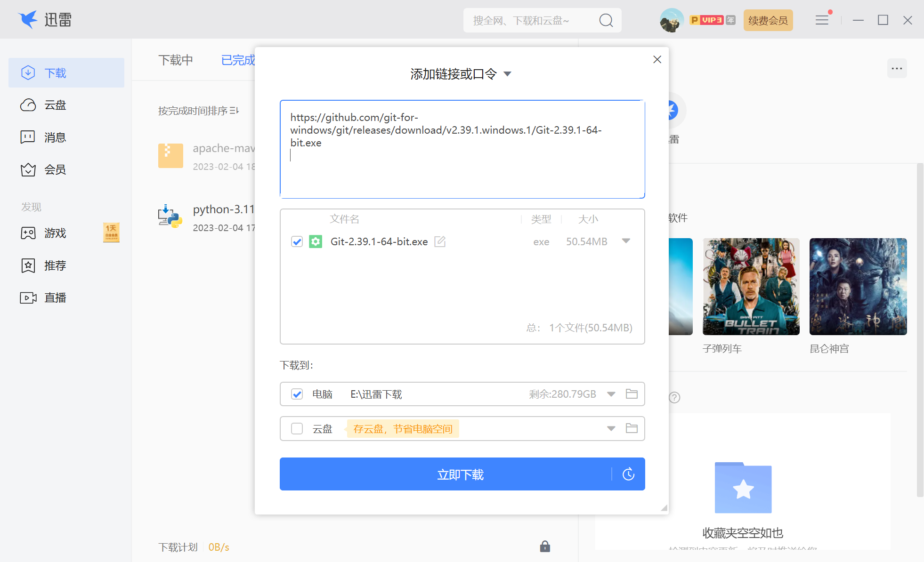Screen dimensions: 924x562
Task: Click the 50.54MB size value
Action: [587, 241]
